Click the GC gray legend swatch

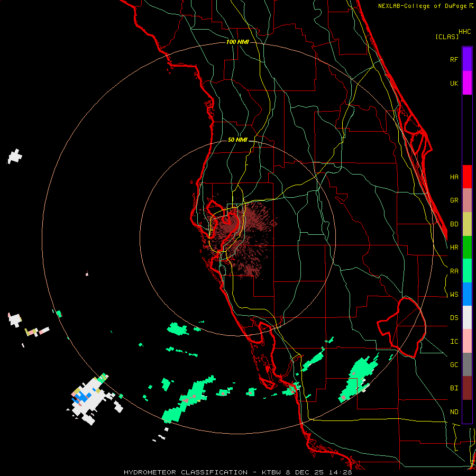pyautogui.click(x=467, y=364)
